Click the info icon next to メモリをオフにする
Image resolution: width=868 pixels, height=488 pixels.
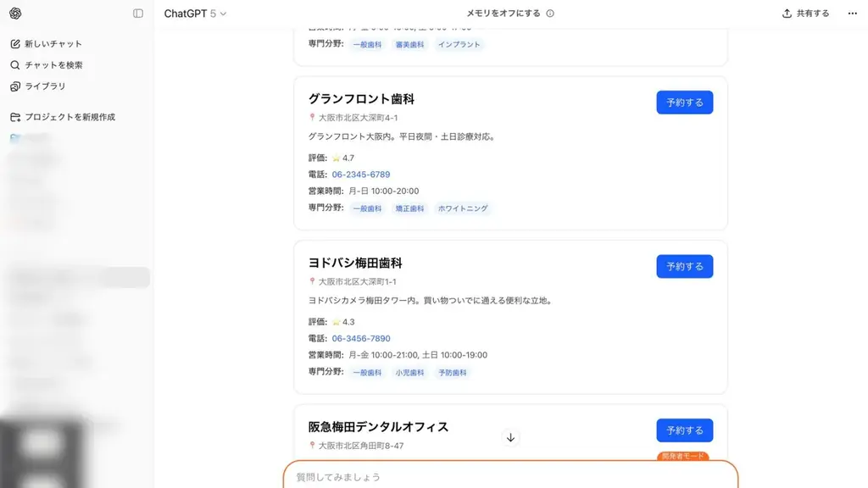551,13
